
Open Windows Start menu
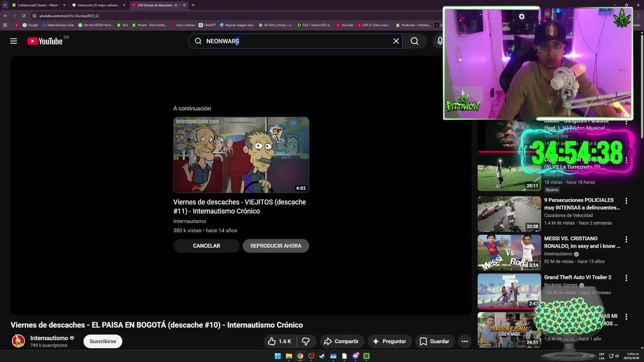click(x=278, y=356)
